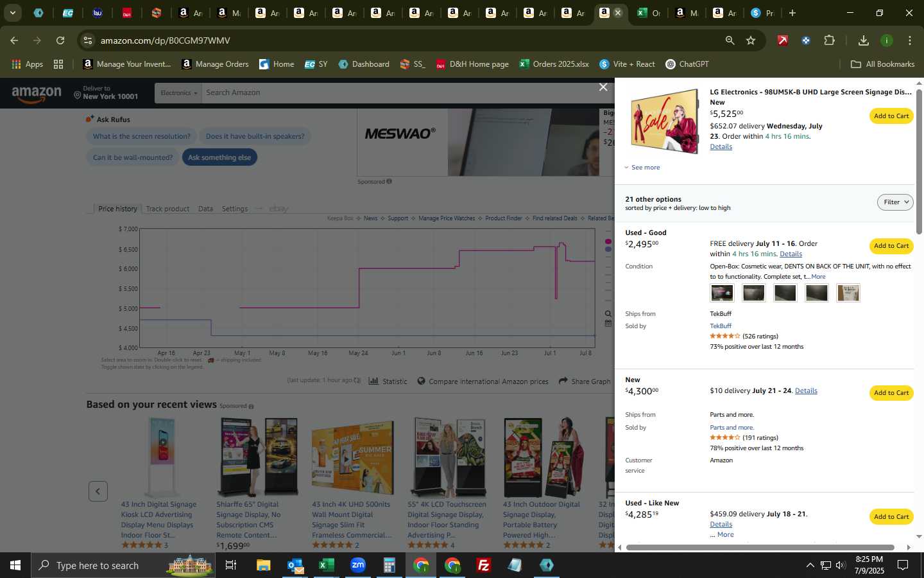Click the Keepa chart magnifier icon
The height and width of the screenshot is (578, 924).
point(608,314)
